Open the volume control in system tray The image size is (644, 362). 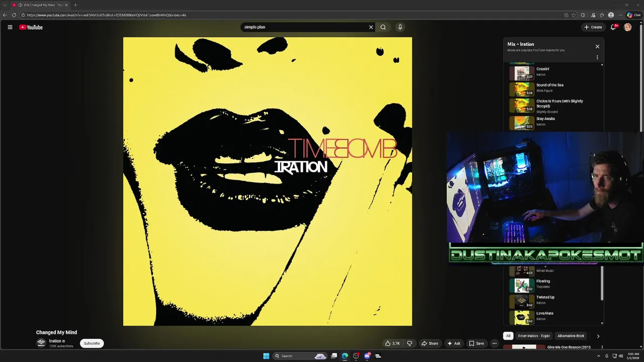[x=621, y=356]
